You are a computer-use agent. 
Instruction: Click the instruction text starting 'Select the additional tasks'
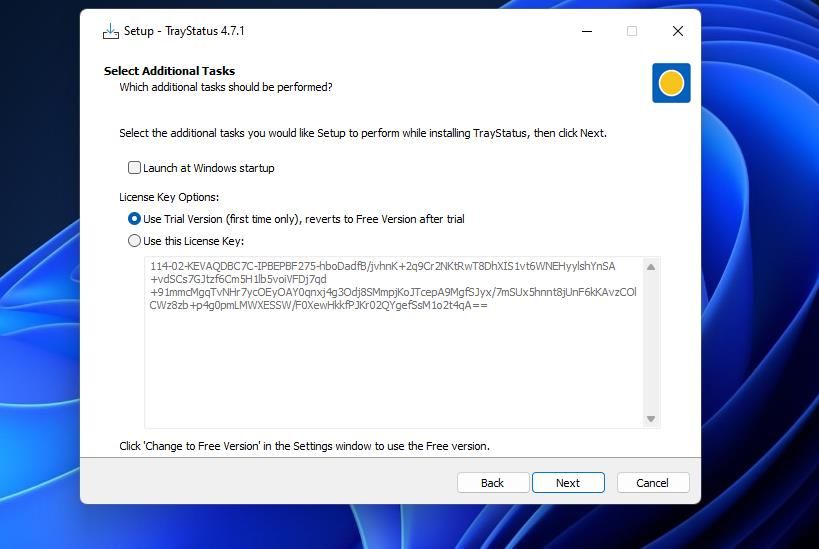363,133
